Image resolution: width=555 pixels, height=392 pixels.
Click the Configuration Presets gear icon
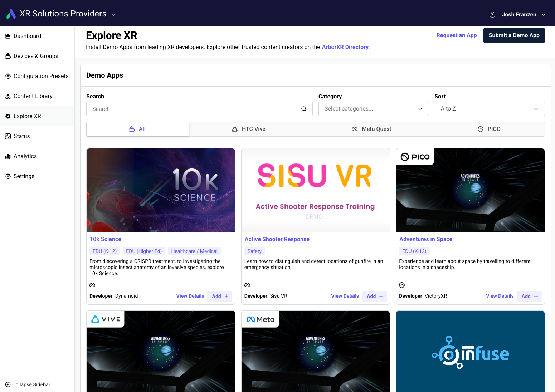point(8,76)
